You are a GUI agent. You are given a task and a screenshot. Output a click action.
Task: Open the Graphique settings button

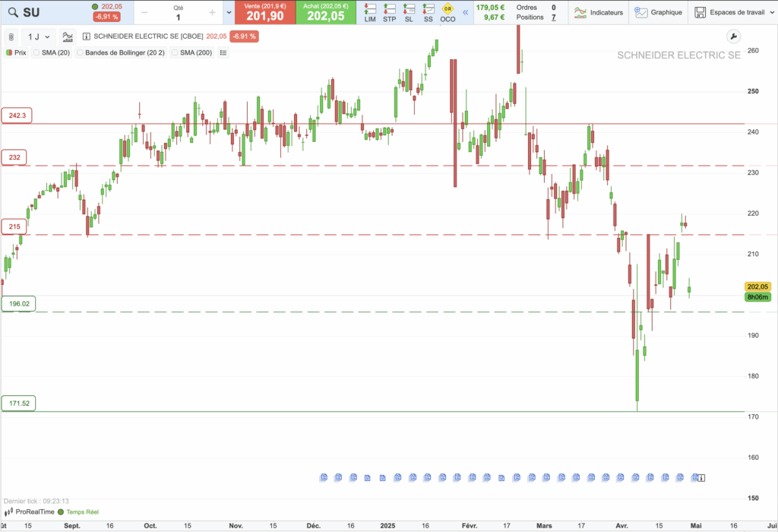[659, 12]
